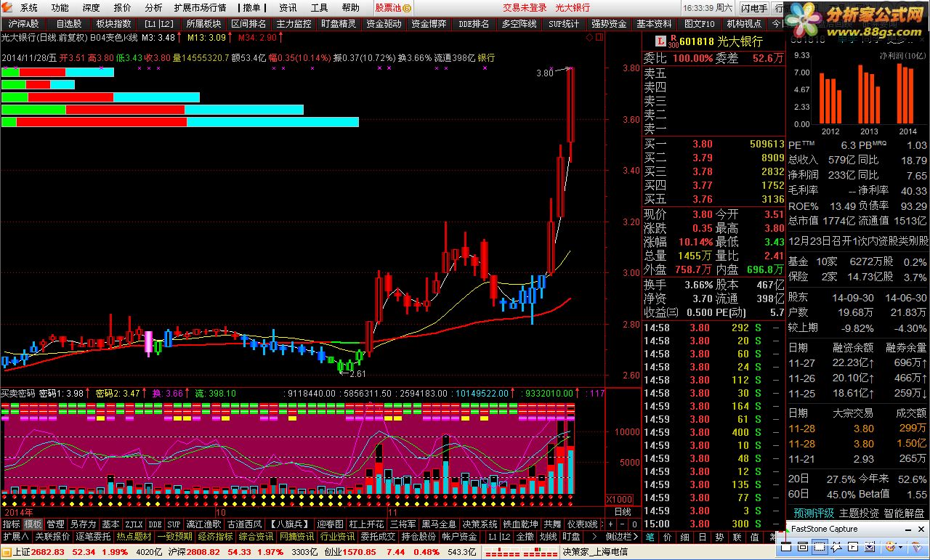The image size is (930, 560).
Task: Open the 资金博弈 tab
Action: tap(429, 24)
